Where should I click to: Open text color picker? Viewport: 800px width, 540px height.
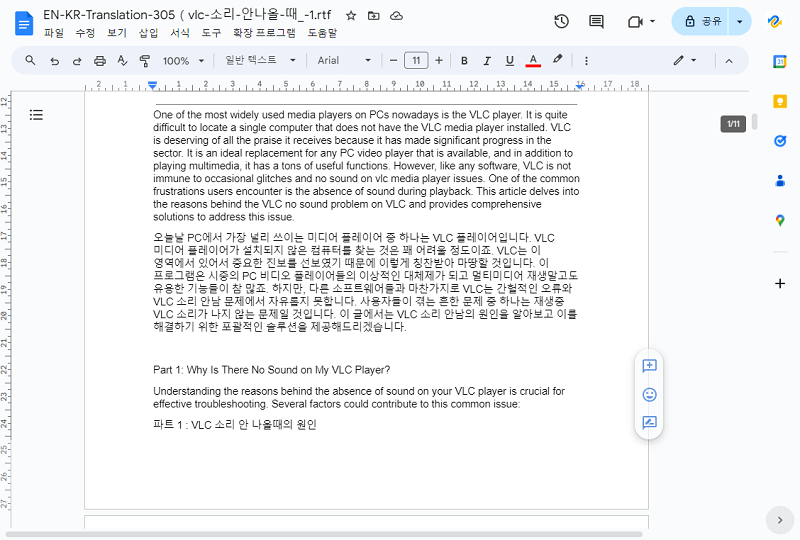coord(533,61)
